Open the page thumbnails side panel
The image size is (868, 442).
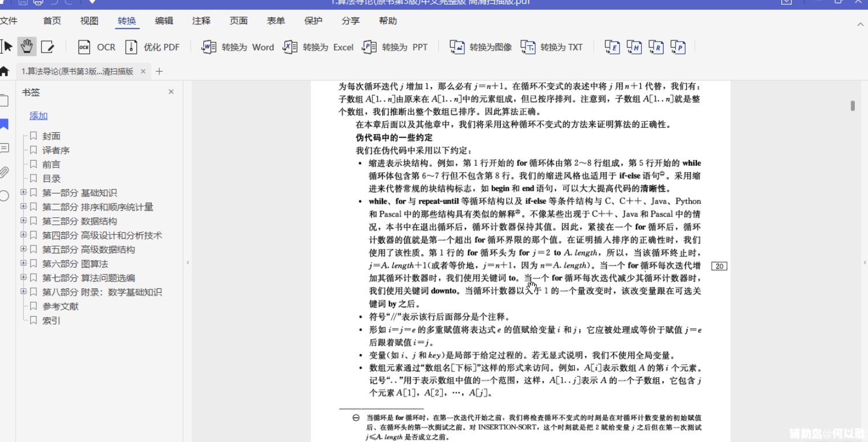(x=4, y=101)
